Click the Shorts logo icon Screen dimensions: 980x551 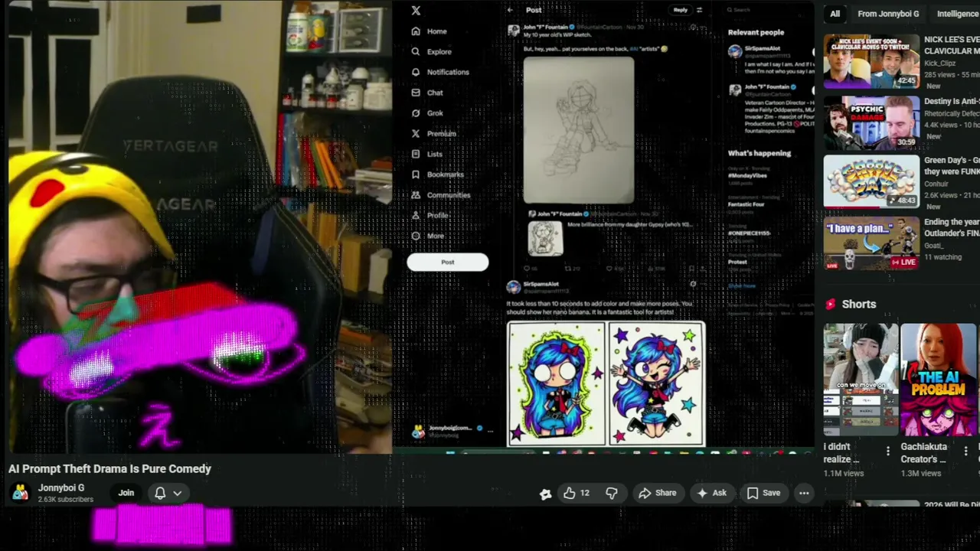831,305
